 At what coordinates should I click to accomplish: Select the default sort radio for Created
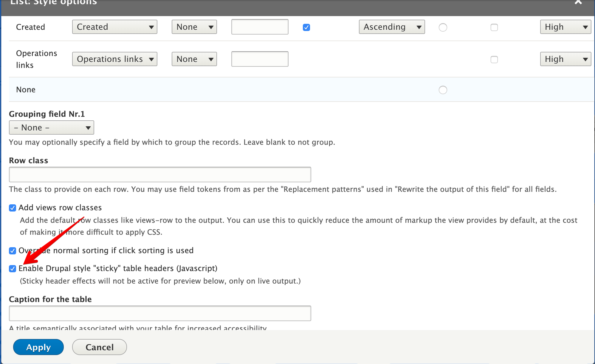[x=443, y=27]
